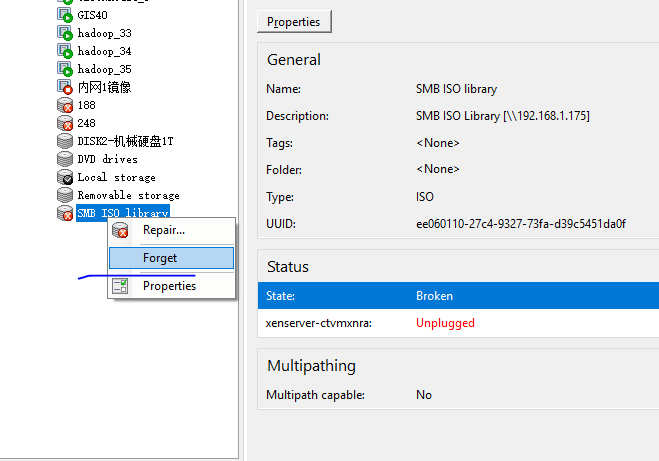Click the GIS40 running VM icon
The image size is (659, 461).
(x=65, y=16)
